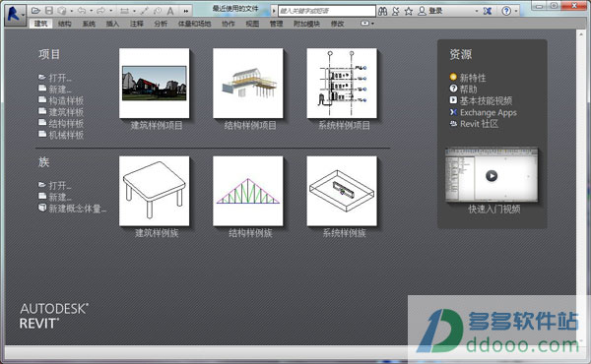Click the scroll up arrow of vertical scrollbar
The width and height of the screenshot is (591, 364).
click(x=580, y=34)
